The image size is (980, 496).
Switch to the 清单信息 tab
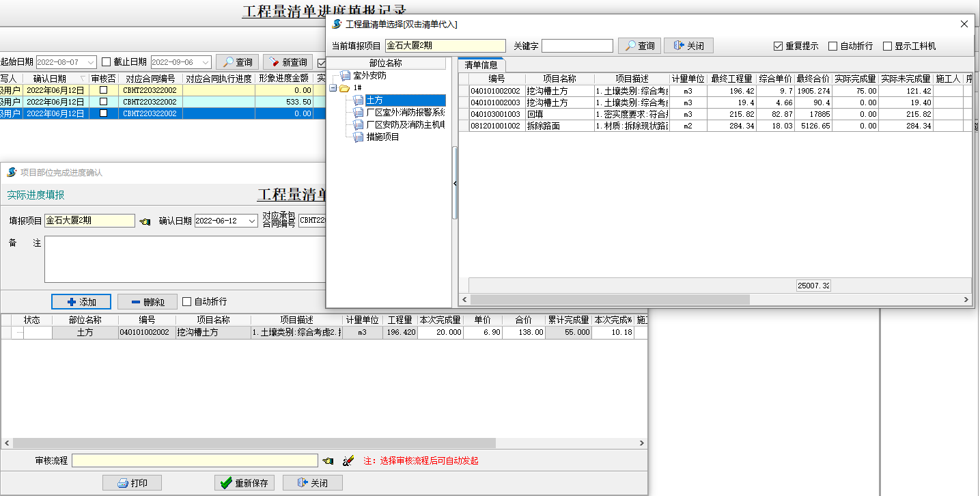point(481,65)
